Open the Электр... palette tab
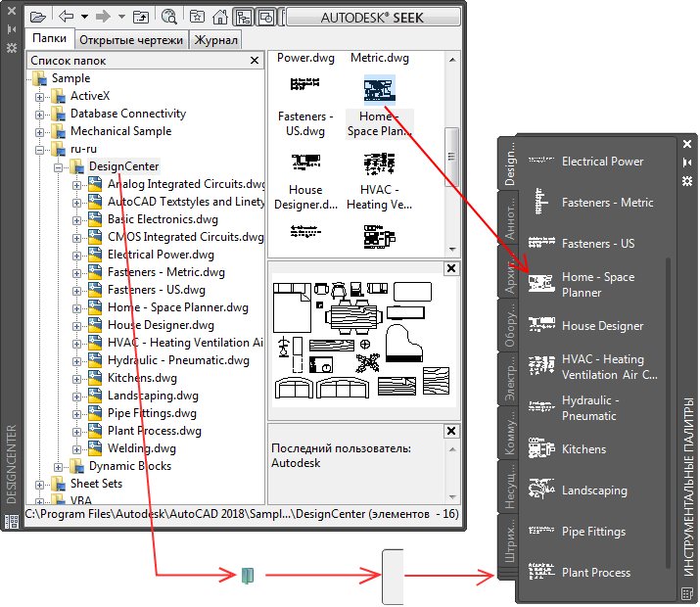Screen dimensions: 700x607 click(509, 379)
